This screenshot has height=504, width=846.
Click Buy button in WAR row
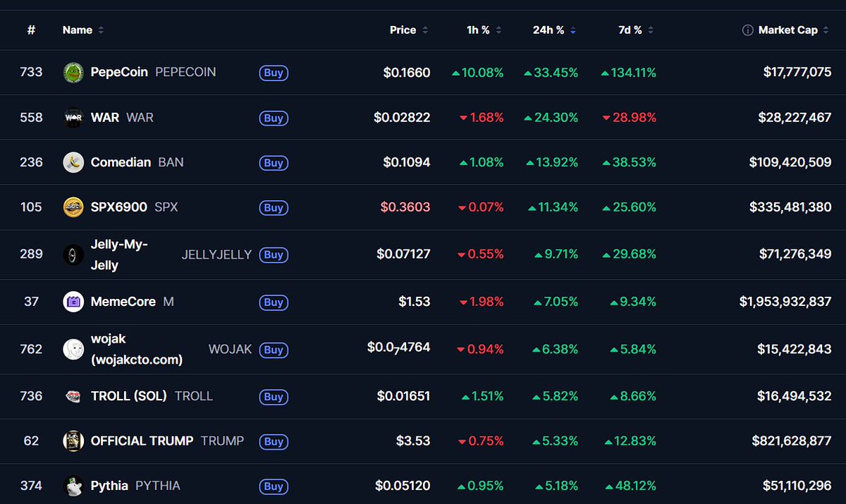274,118
